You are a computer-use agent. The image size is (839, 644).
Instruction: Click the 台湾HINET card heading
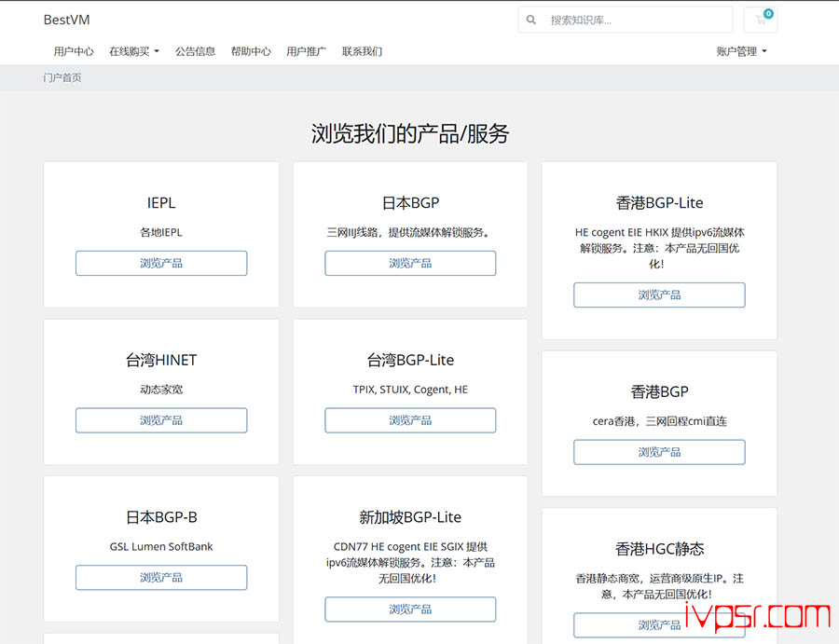(161, 360)
